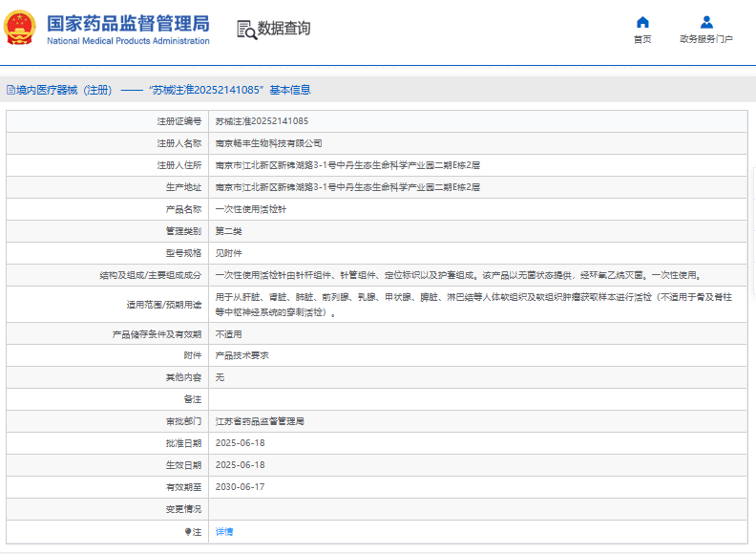The image size is (756, 554).
Task: Open the 首页 text link
Action: tap(642, 39)
